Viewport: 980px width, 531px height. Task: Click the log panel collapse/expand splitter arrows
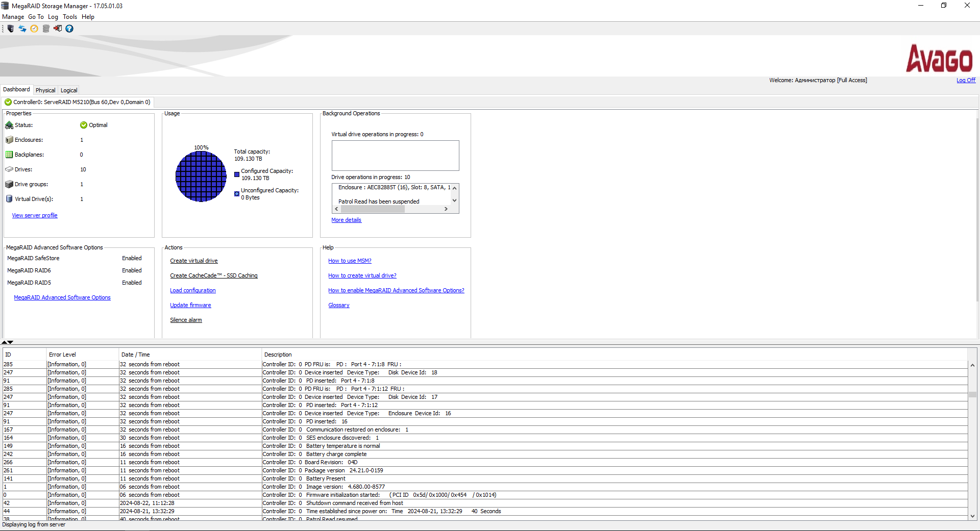click(x=7, y=342)
